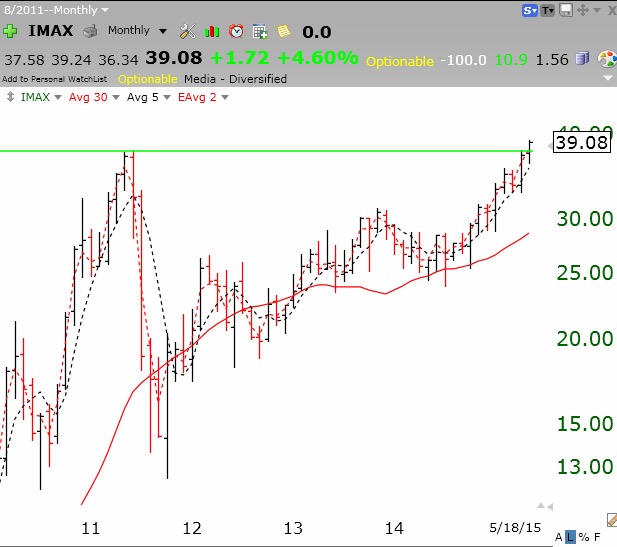Viewport: 617px width, 547px height.
Task: Open the 8/2011--Monthly title dropdown
Action: pos(105,10)
